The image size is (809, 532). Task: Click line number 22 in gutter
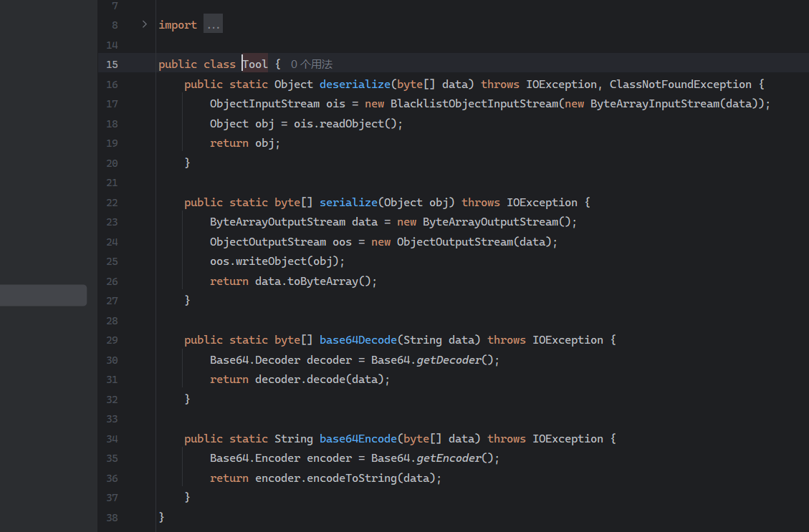[x=112, y=203]
